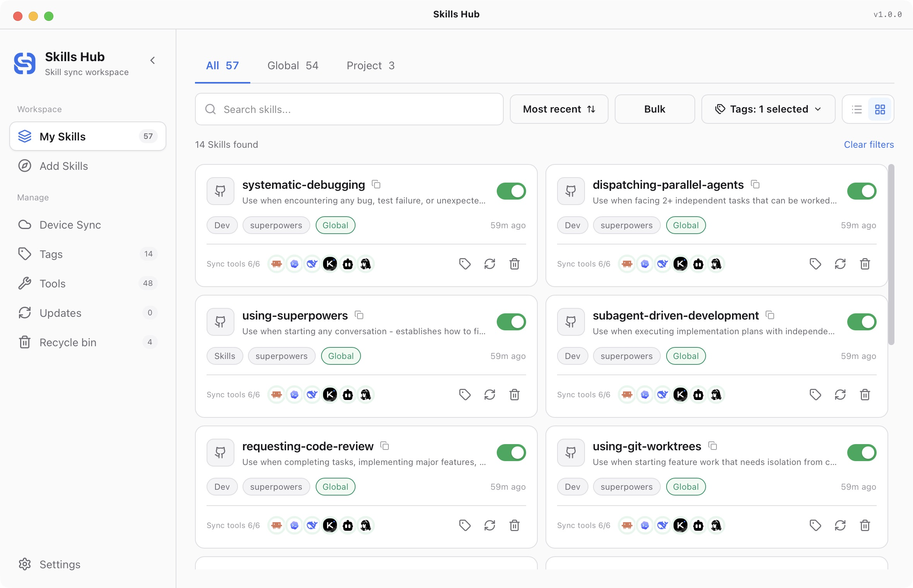Image resolution: width=913 pixels, height=588 pixels.
Task: Edit tags for subagent-driven-development
Action: [x=816, y=395]
